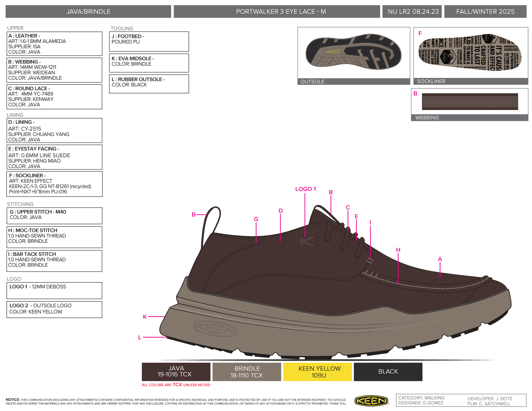This screenshot has width=532, height=411.
Task: Select the BRINDLE 18-1110 TCX swatch
Action: point(246,372)
